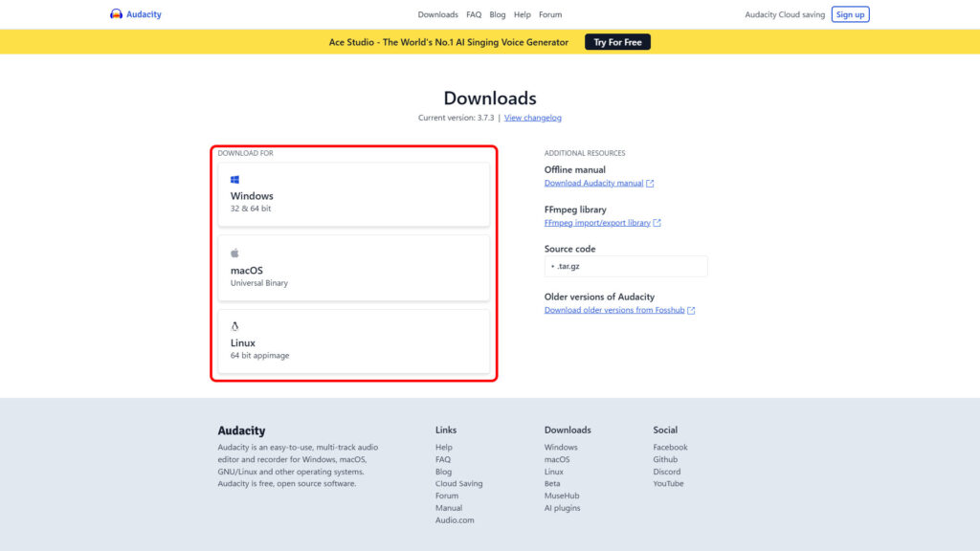Viewport: 980px width, 551px height.
Task: Click Discord in the footer Social column
Action: [667, 472]
